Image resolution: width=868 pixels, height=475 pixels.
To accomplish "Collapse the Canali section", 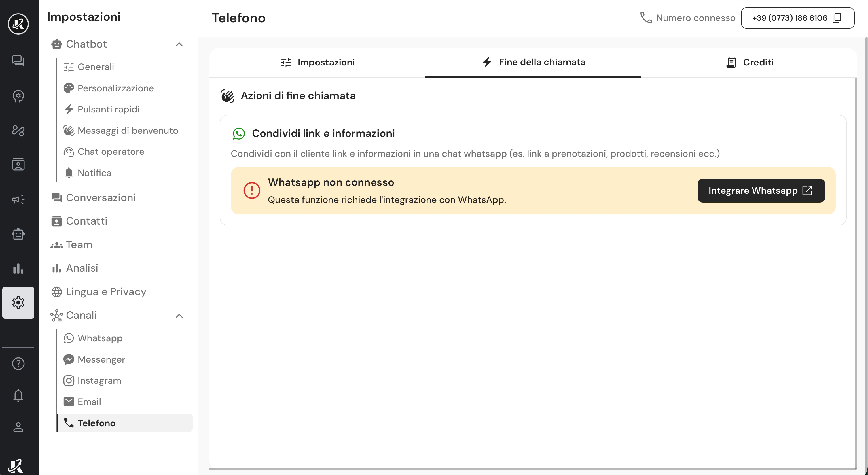I will coord(179,316).
